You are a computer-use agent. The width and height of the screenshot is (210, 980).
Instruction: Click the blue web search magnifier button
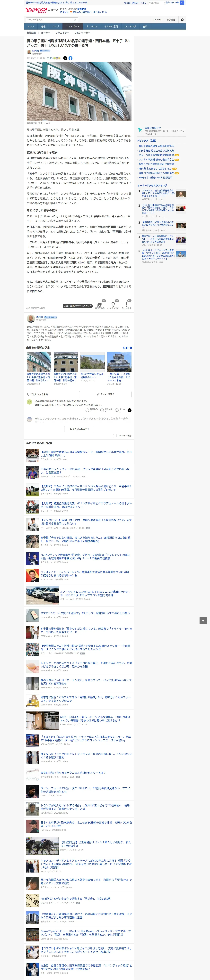182,3
